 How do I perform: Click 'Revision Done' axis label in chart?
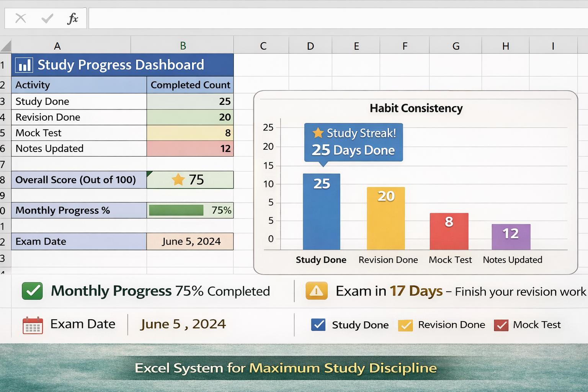(x=388, y=260)
